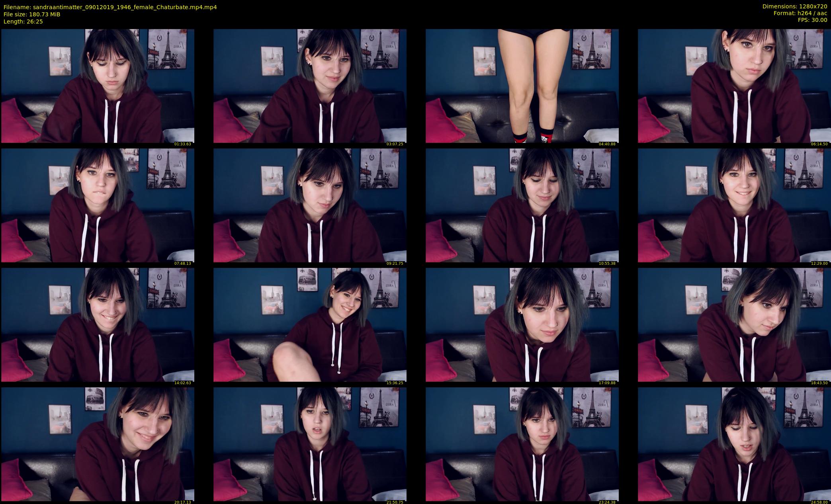831x504 pixels.
Task: Click the thumbnail timestamped 01:33.63
Action: (x=98, y=86)
